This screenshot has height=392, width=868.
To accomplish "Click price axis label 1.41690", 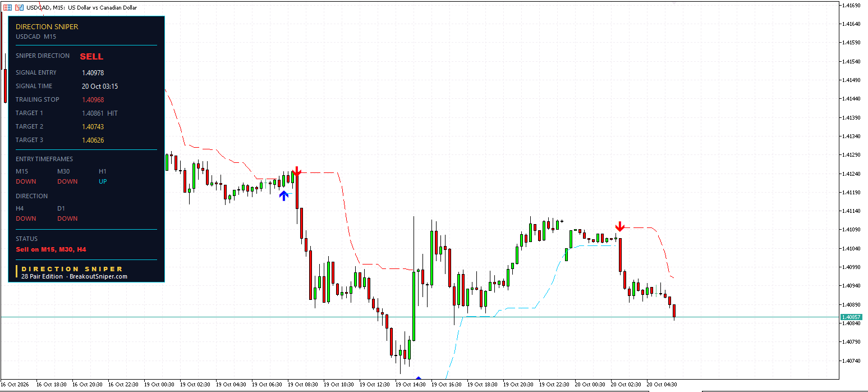I will 851,5.
